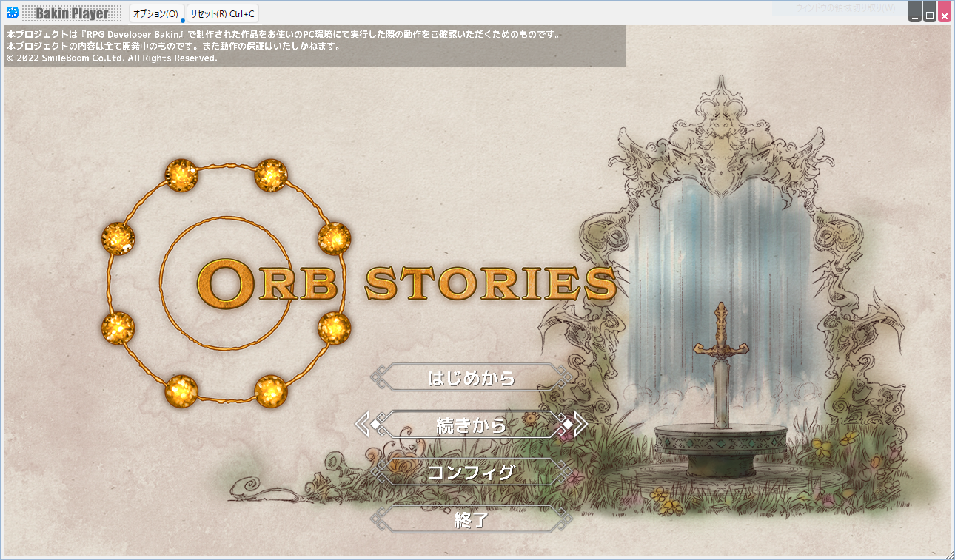This screenshot has height=560, width=955.
Task: Select 終了 to quit the game
Action: tap(472, 520)
